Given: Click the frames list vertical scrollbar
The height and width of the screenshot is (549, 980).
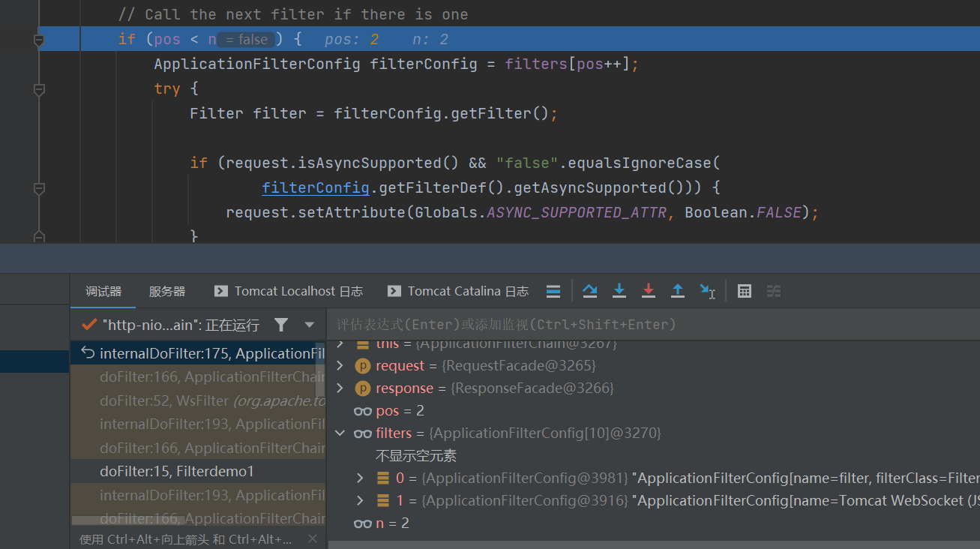Looking at the screenshot, I should click(320, 370).
